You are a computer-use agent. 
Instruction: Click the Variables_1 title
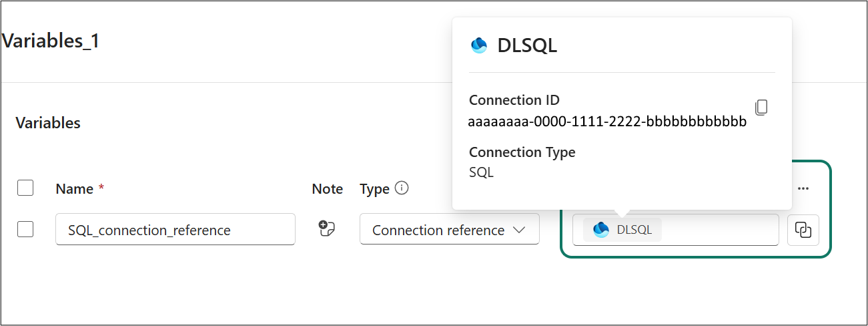pos(51,41)
